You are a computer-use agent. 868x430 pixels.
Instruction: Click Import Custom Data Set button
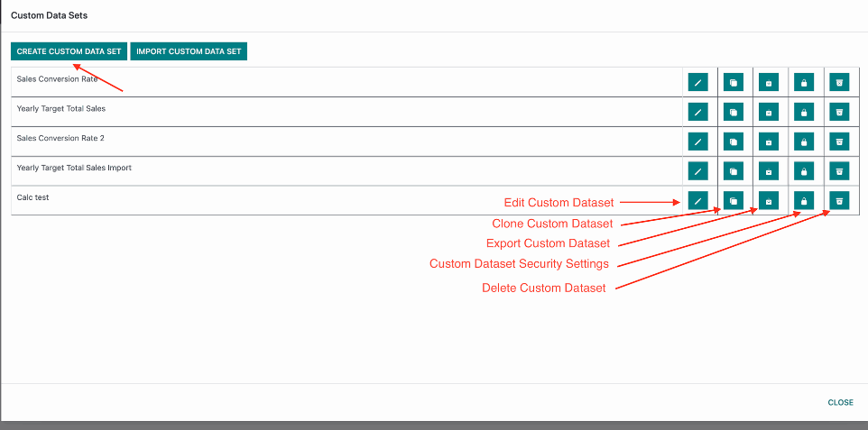pos(189,51)
